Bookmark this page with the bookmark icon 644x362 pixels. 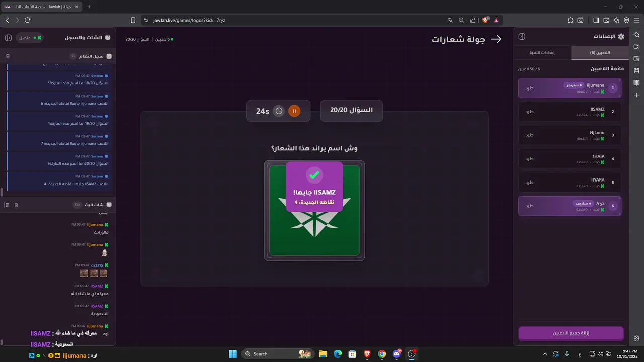tap(133, 20)
